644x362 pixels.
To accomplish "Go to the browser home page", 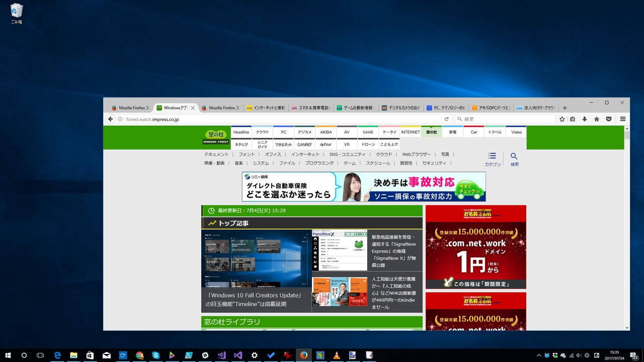I will click(x=596, y=119).
